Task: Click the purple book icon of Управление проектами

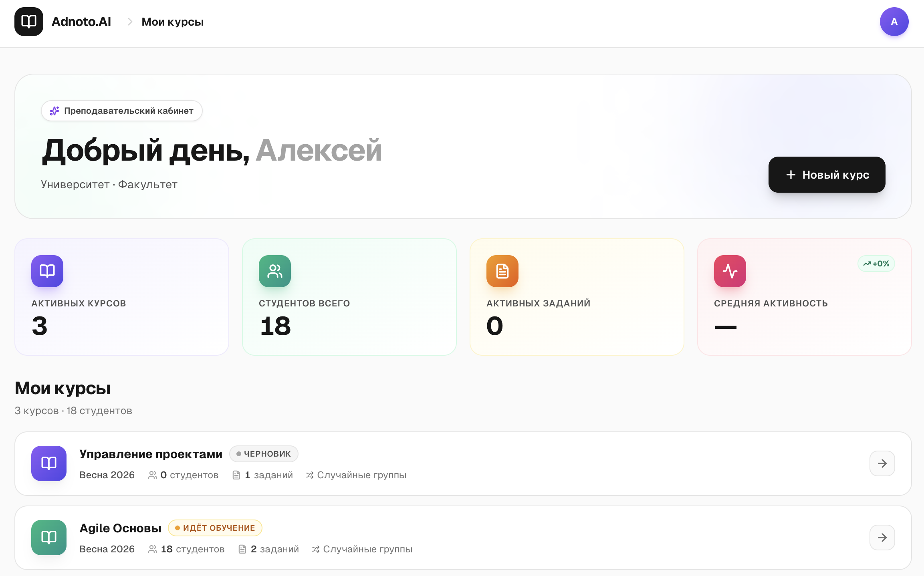Action: (49, 463)
